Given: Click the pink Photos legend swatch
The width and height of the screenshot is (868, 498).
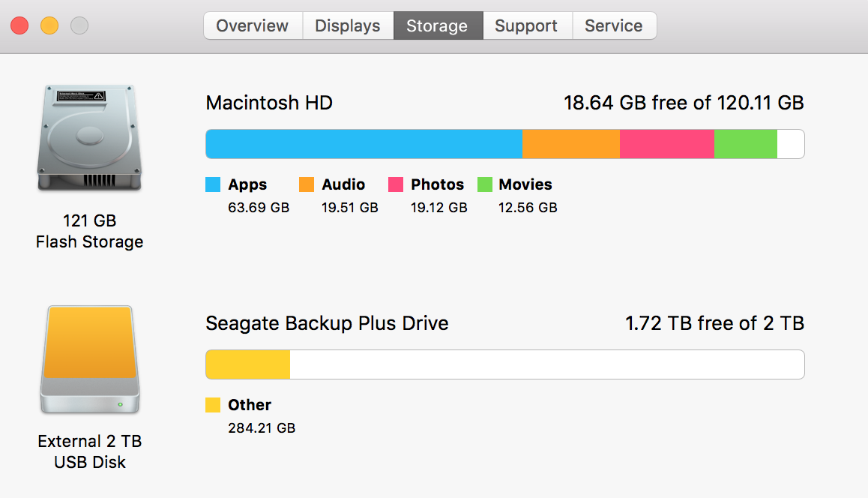Looking at the screenshot, I should tap(395, 184).
